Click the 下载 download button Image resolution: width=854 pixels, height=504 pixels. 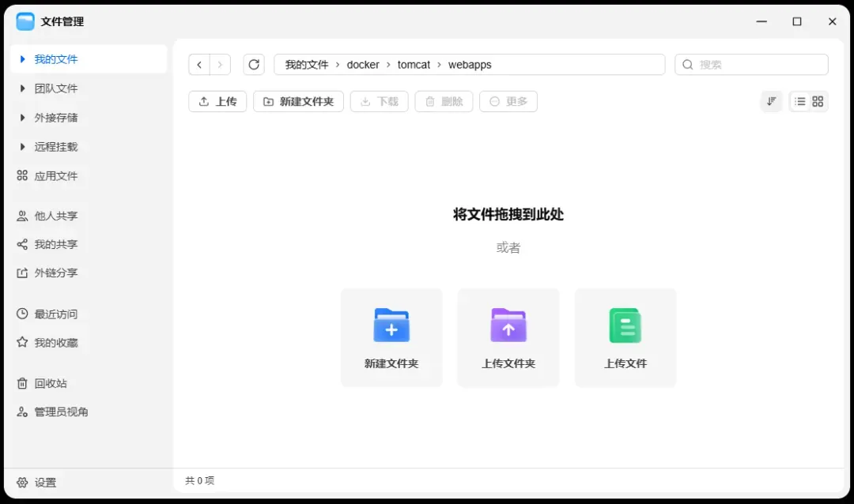(379, 101)
